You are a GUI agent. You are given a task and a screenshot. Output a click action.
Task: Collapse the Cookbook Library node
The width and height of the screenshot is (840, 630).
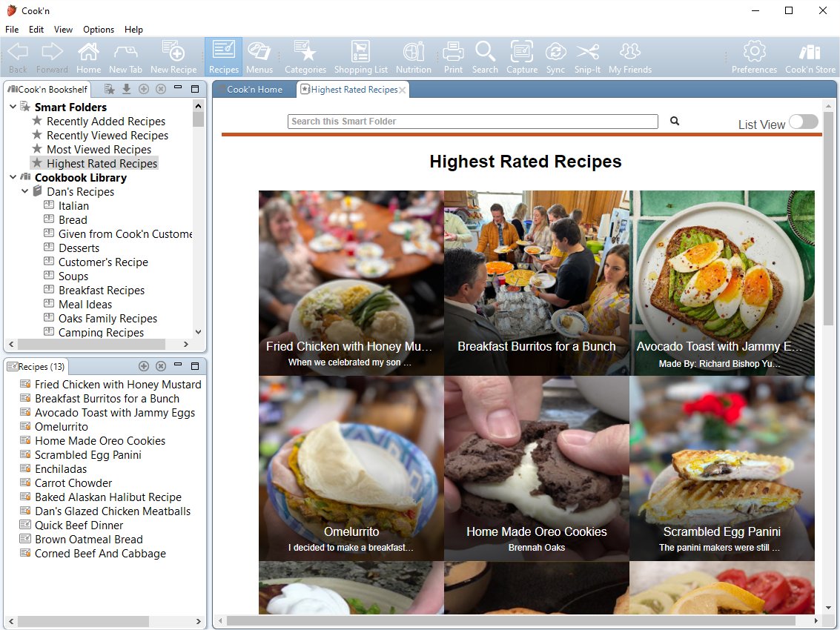pyautogui.click(x=13, y=177)
